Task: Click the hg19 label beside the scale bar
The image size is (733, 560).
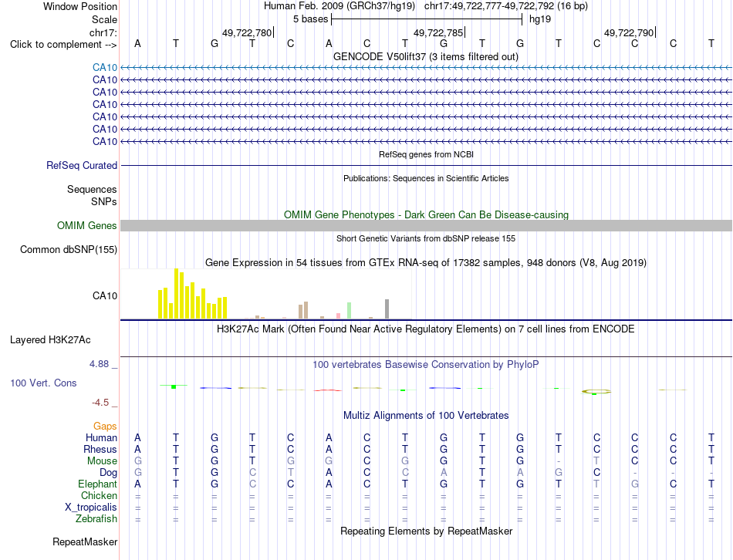Action: pos(540,19)
